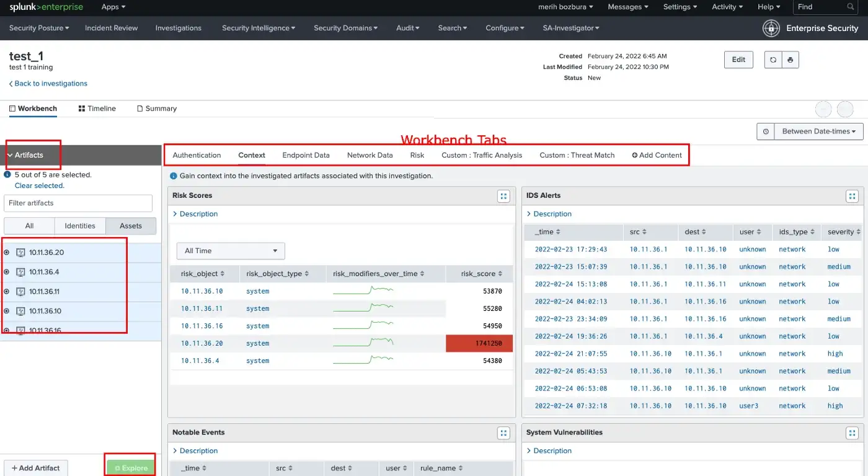Open the Apps dropdown menu

click(x=113, y=7)
